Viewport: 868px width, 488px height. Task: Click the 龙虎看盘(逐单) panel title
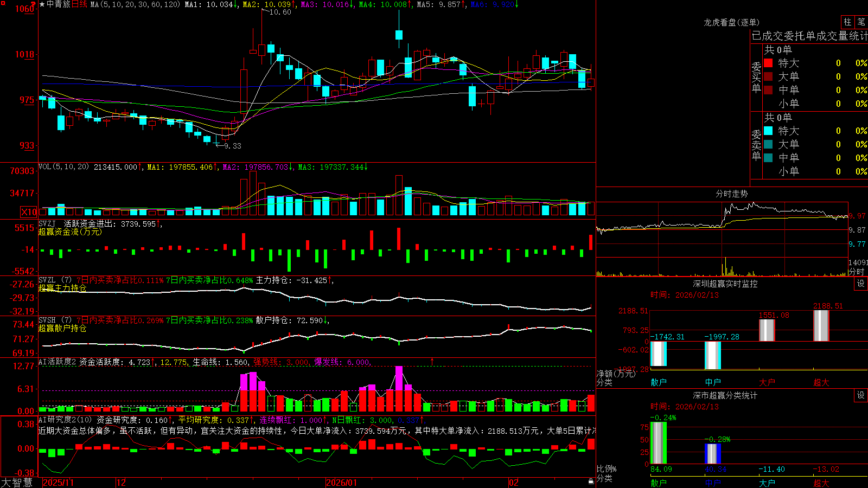point(731,22)
